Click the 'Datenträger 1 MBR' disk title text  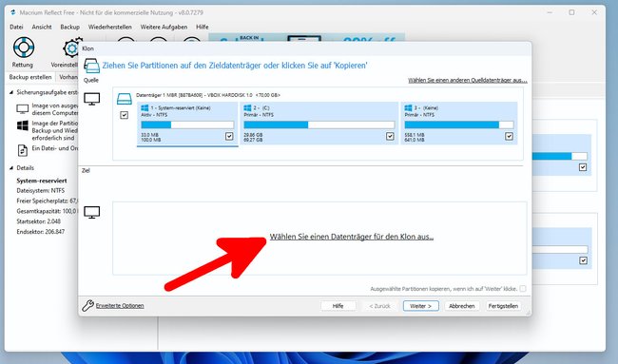(x=207, y=95)
